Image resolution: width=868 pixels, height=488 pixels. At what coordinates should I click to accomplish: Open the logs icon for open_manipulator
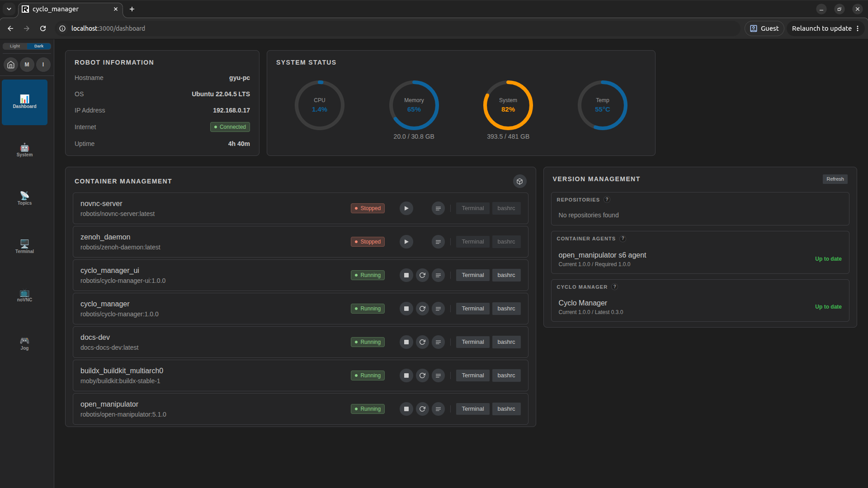pyautogui.click(x=438, y=409)
